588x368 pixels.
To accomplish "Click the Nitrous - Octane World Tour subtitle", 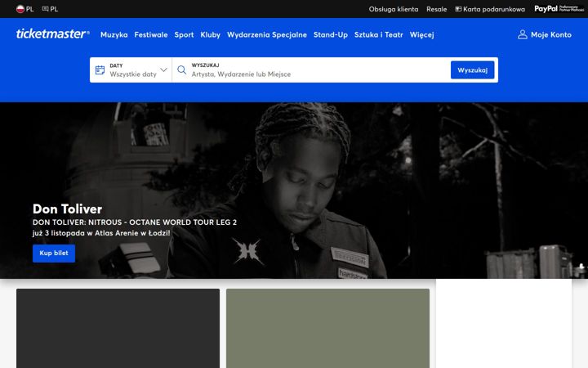I will click(x=135, y=222).
